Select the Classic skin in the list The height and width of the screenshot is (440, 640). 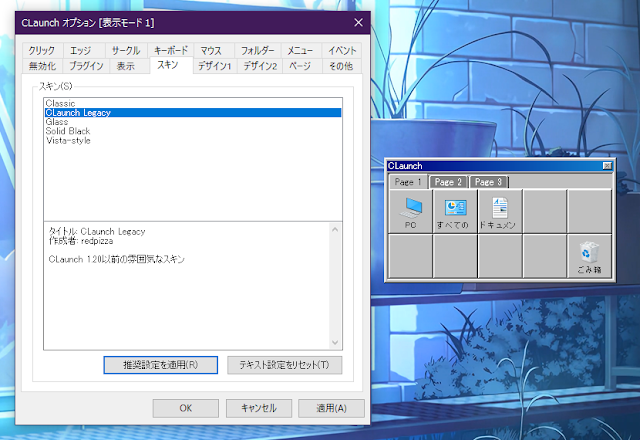[193, 103]
